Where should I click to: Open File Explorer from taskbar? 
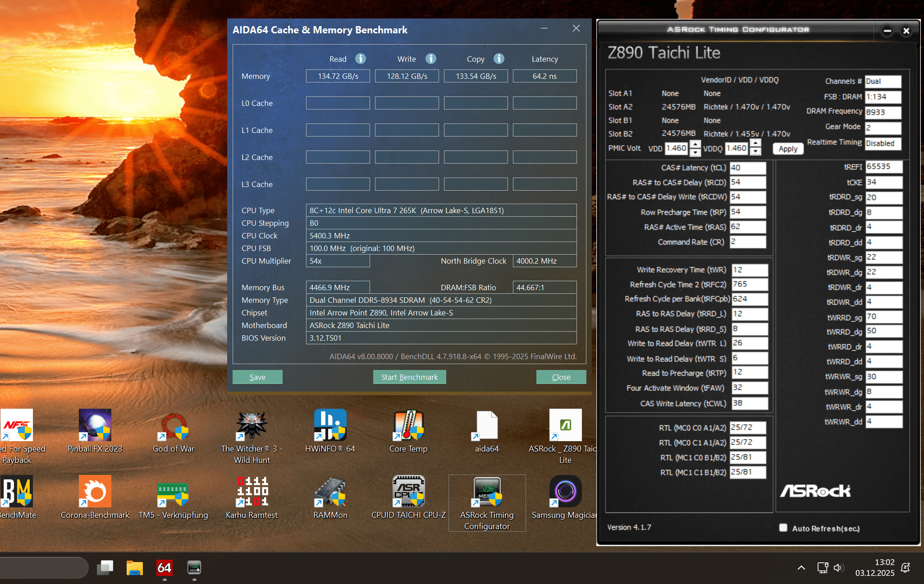point(134,568)
